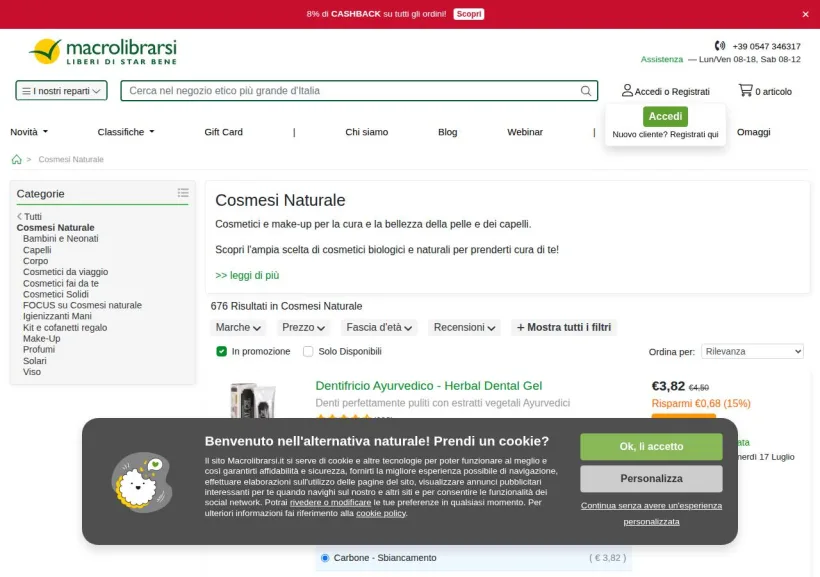The width and height of the screenshot is (820, 577).
Task: Uncheck the In promozione checkbox
Action: [222, 351]
